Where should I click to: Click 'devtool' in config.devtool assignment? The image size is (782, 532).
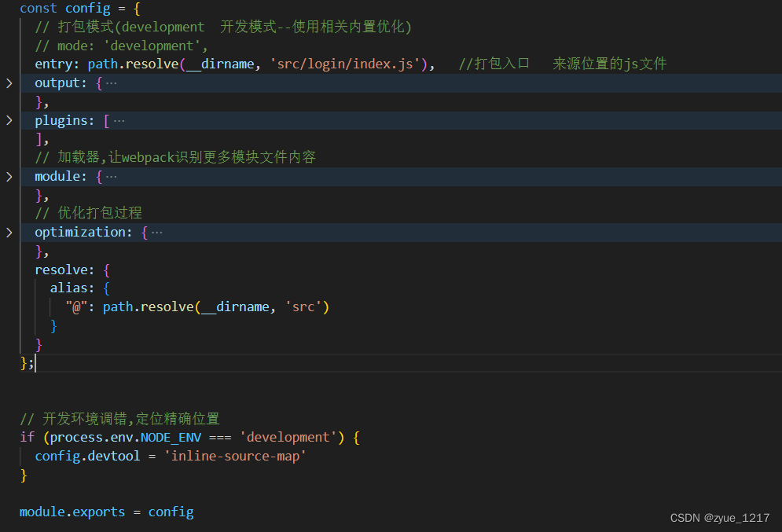[114, 457]
